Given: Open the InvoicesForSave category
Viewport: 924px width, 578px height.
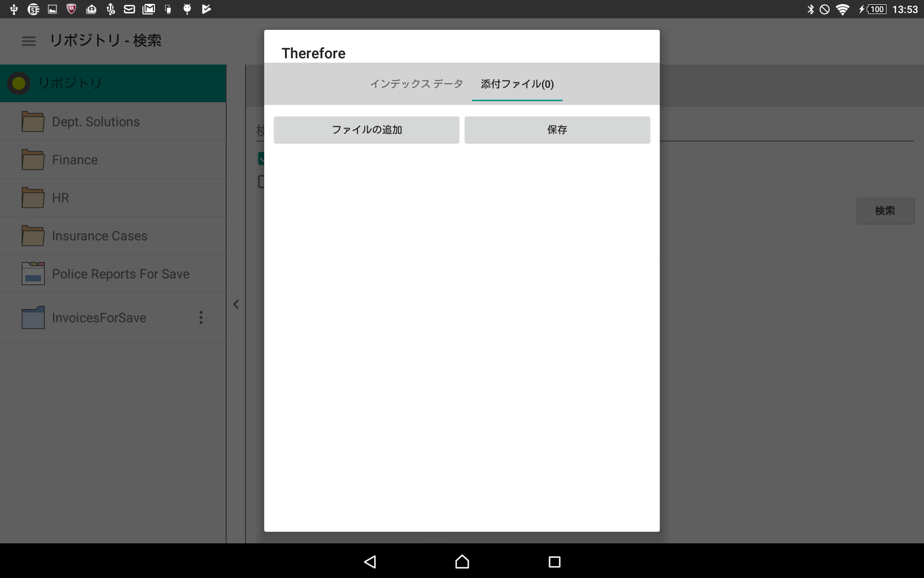Looking at the screenshot, I should pos(113,317).
